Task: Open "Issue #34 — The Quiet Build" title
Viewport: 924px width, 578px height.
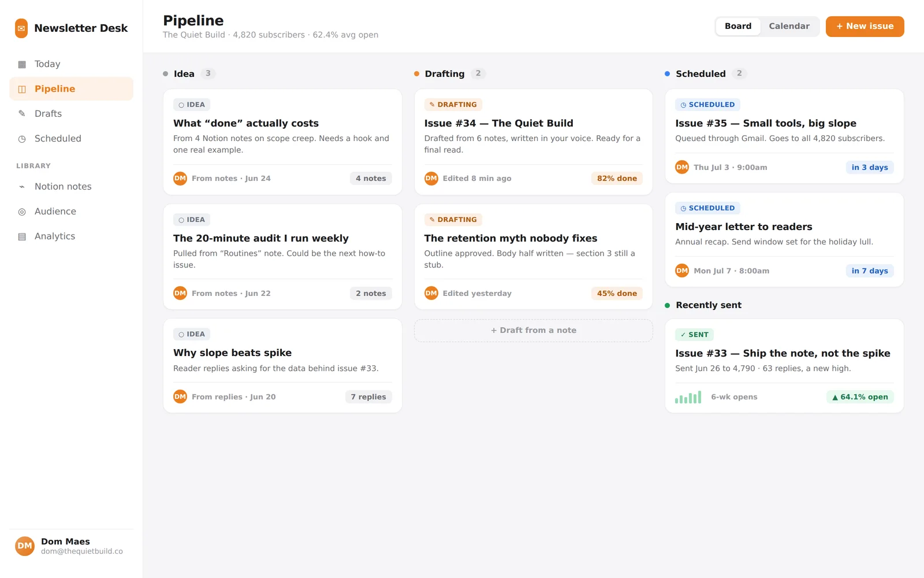Action: pyautogui.click(x=499, y=123)
